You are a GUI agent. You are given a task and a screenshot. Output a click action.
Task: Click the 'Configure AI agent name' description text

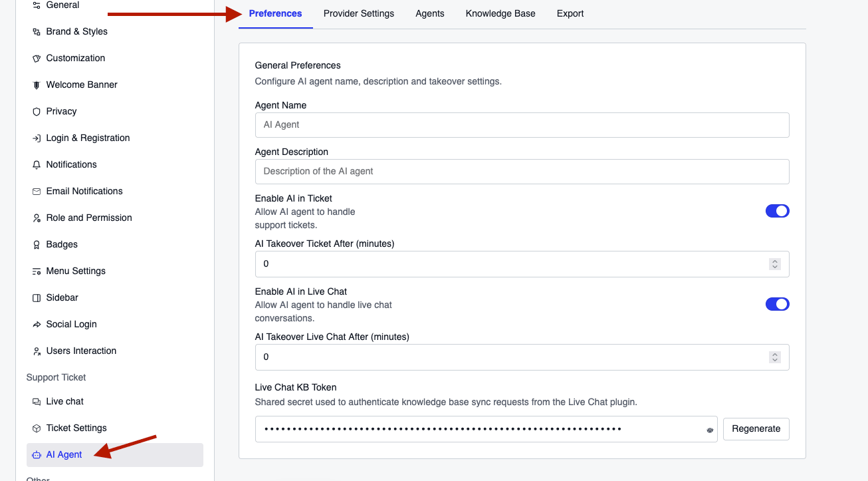tap(378, 81)
